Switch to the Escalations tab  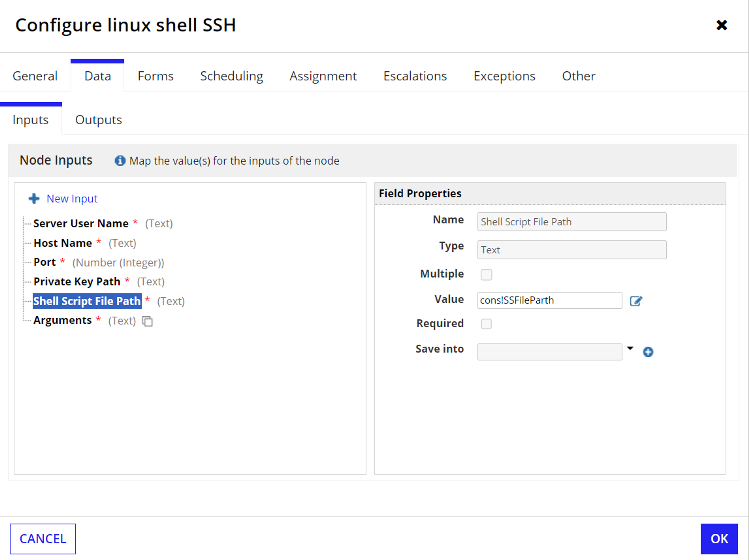click(x=415, y=76)
